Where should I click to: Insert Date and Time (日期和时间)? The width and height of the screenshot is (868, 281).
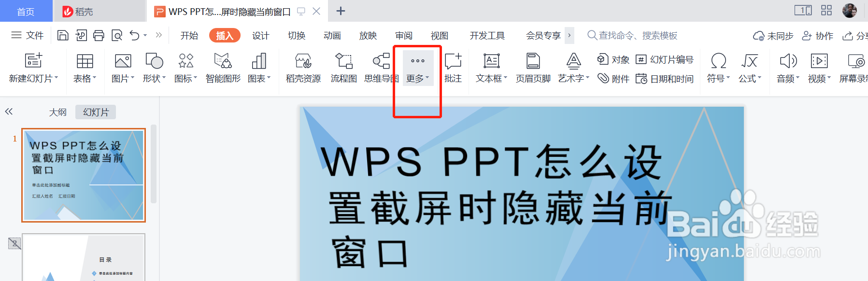click(664, 79)
